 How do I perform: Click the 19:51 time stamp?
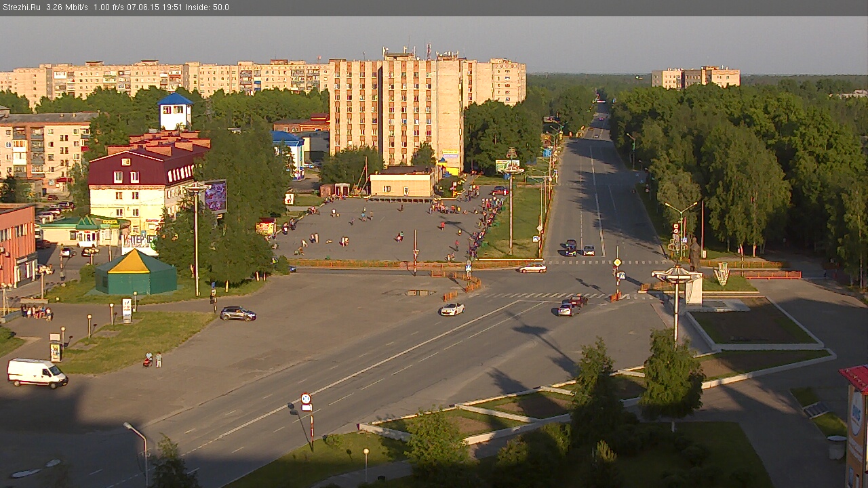click(171, 7)
